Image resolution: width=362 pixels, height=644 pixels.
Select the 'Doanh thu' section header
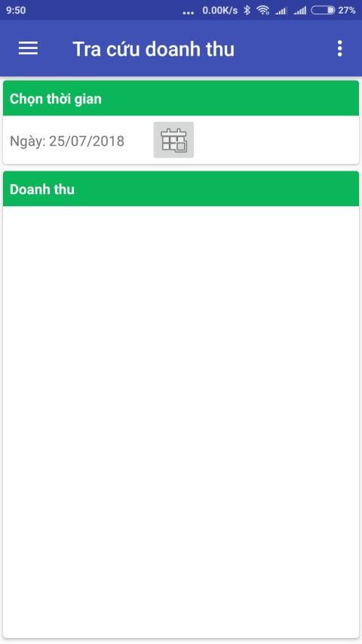click(x=181, y=189)
